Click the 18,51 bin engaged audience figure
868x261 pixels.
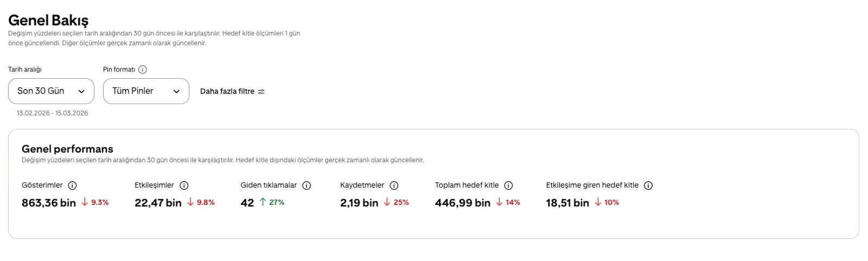(x=567, y=203)
